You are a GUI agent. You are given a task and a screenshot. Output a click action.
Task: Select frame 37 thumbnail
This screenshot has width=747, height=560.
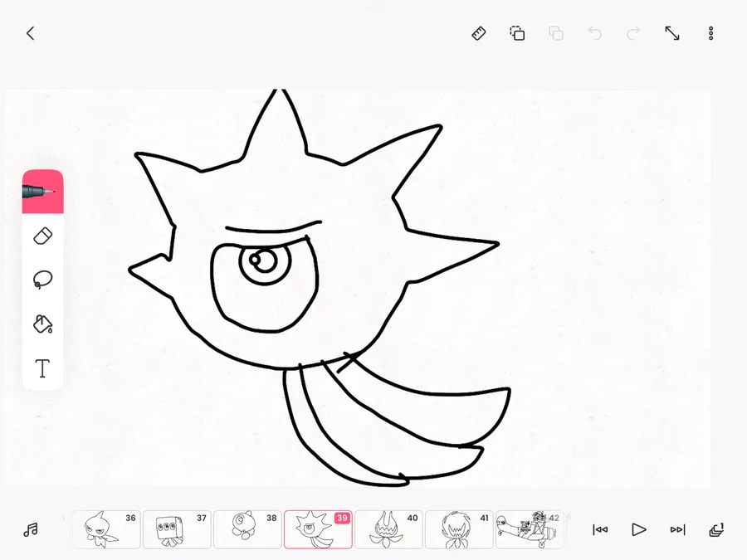(178, 529)
